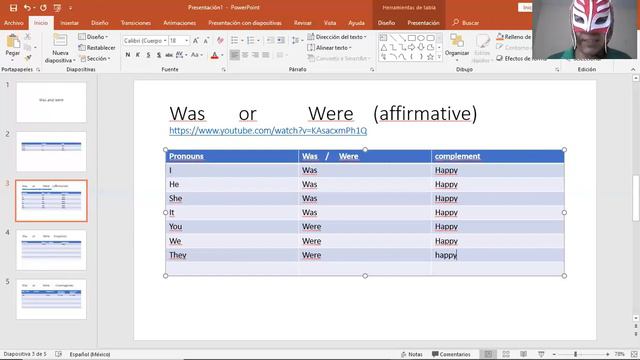Open the Archivo tab
The image size is (640, 360).
(13, 23)
